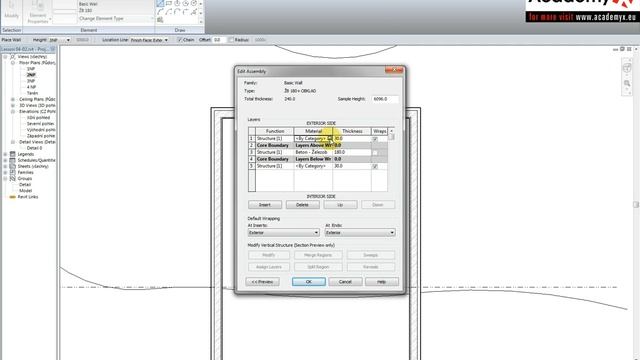This screenshot has height=360, width=640.
Task: Open the Terén floor plan
Action: point(32,93)
